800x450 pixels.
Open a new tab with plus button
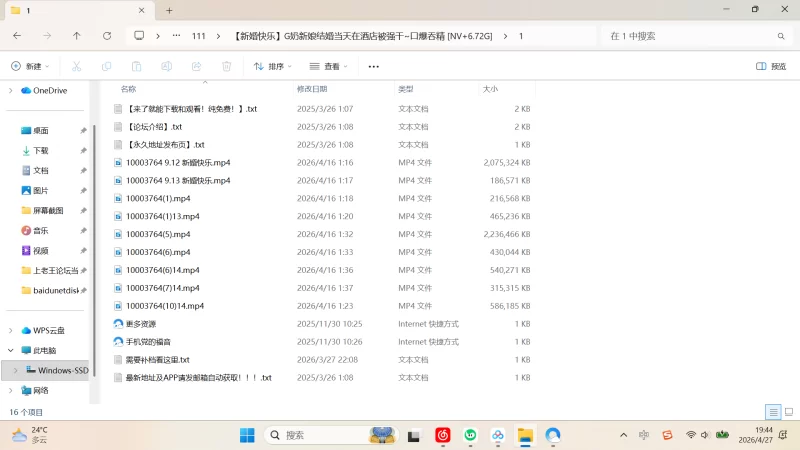pos(169,10)
